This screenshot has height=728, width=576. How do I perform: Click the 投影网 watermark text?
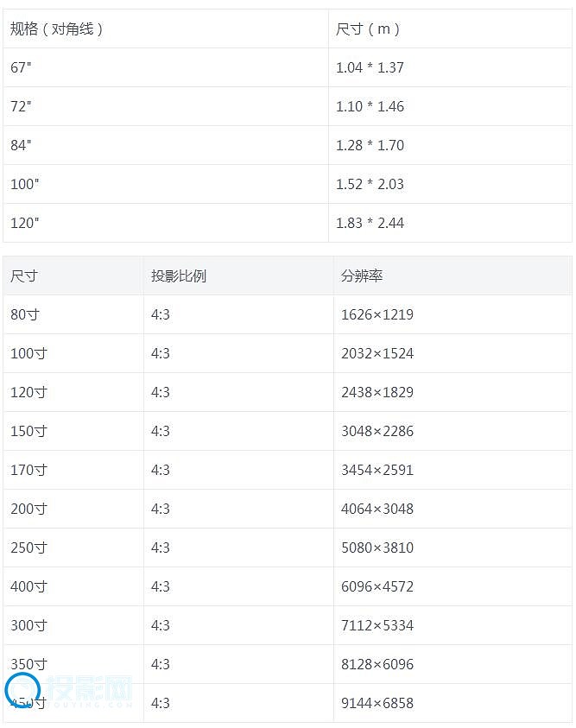tap(90, 691)
